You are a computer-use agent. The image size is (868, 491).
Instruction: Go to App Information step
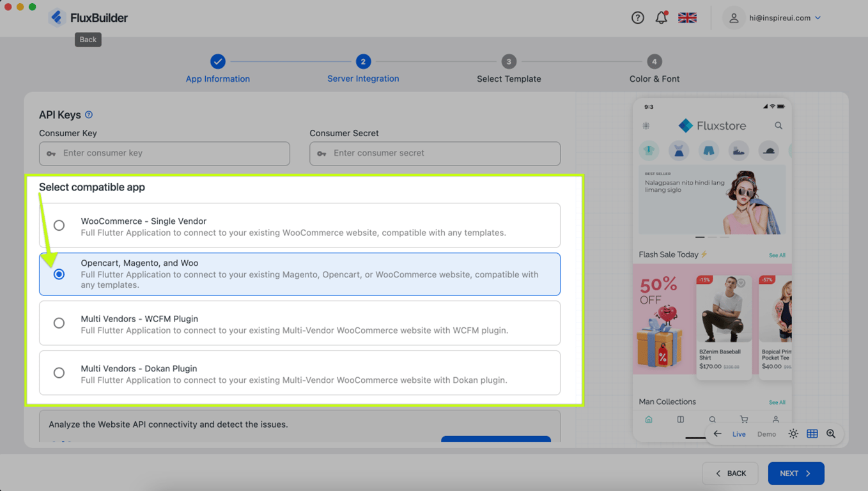(x=218, y=69)
